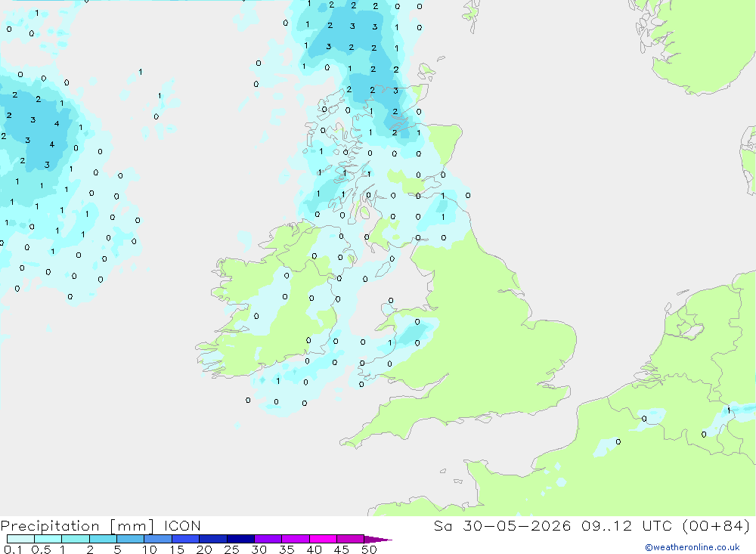The image size is (756, 554).
Task: Click the legend tick label '25'
Action: point(231,549)
